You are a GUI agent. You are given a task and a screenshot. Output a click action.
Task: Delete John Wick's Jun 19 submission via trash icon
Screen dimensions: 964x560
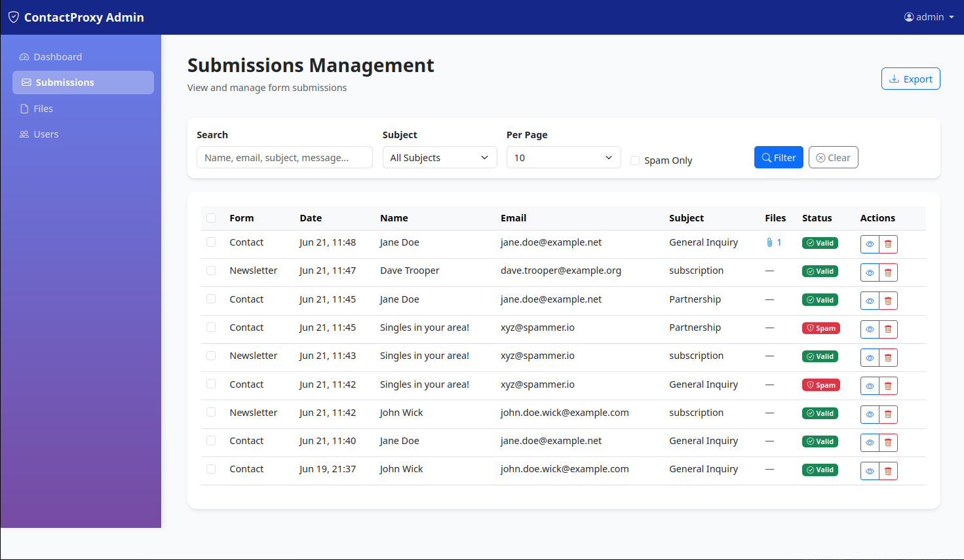pos(888,470)
